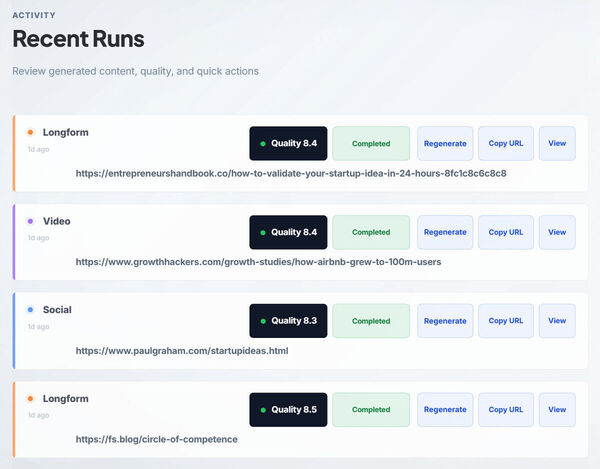Copy URL of the Social run
This screenshot has width=600, height=469.
coord(505,321)
